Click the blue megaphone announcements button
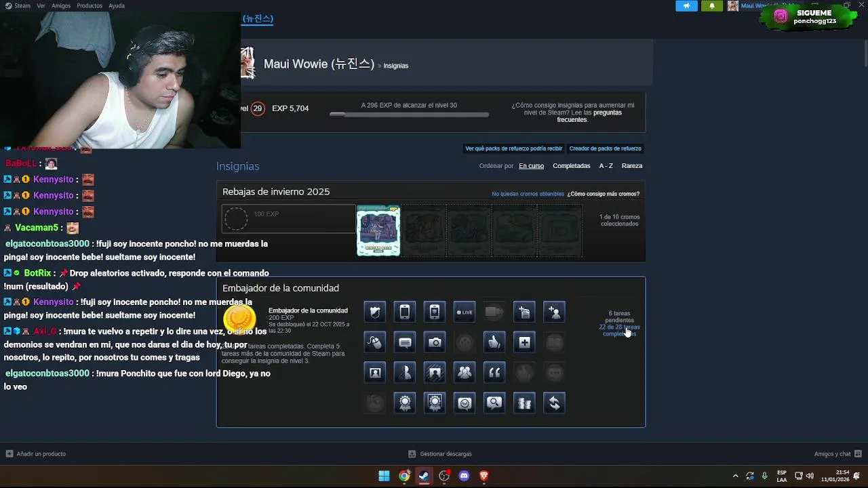Viewport: 868px width, 488px height. click(686, 5)
